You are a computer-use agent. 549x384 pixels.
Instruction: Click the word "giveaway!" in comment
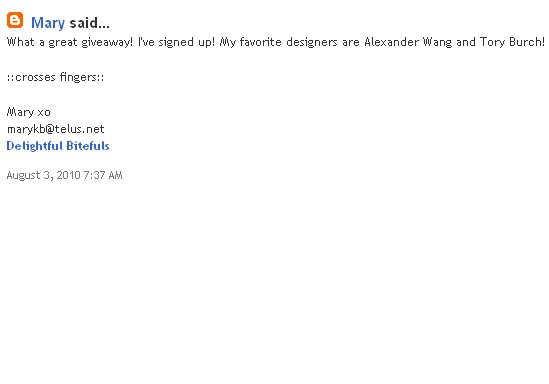coord(107,42)
